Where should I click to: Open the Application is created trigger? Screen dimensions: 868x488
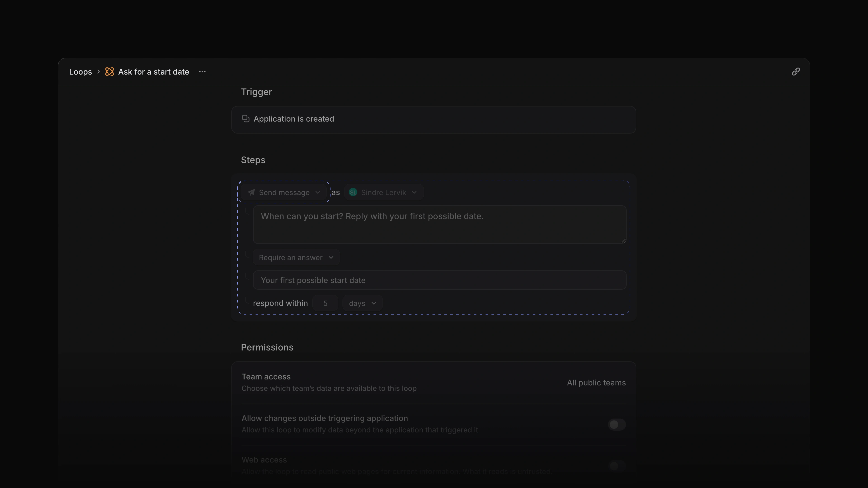(x=434, y=120)
